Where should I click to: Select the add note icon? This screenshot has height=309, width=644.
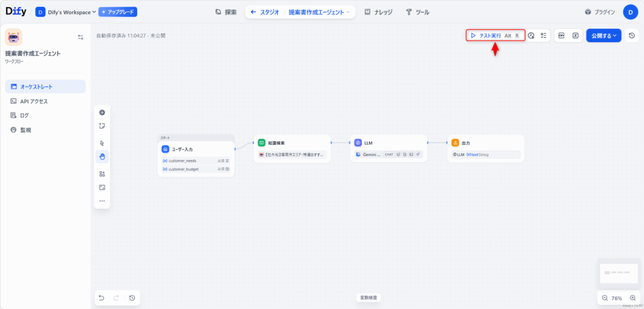[x=102, y=126]
